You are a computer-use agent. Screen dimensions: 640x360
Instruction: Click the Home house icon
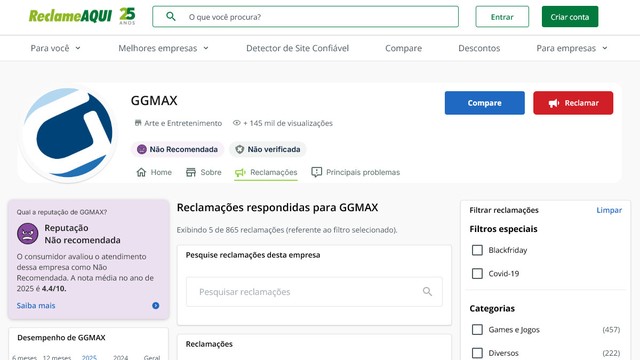pos(141,172)
